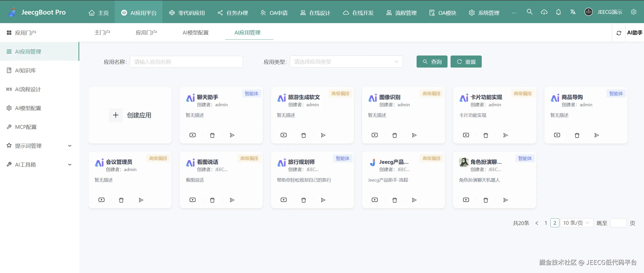
Task: Click the cloud download icon in header
Action: pyautogui.click(x=544, y=12)
